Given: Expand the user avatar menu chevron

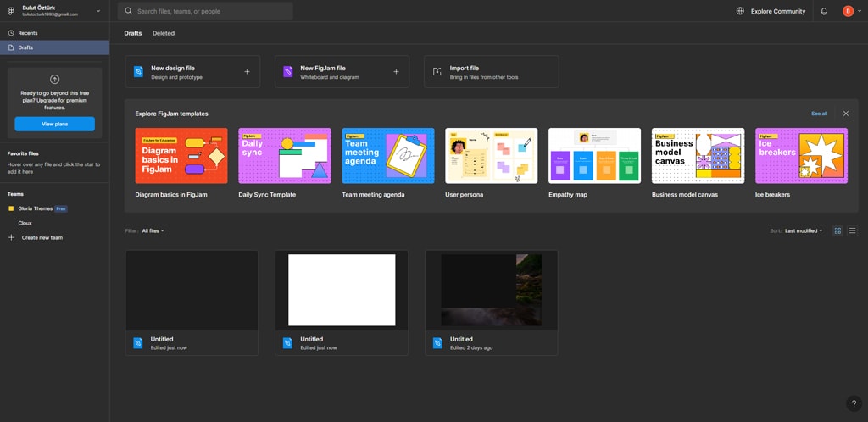Looking at the screenshot, I should click(860, 11).
